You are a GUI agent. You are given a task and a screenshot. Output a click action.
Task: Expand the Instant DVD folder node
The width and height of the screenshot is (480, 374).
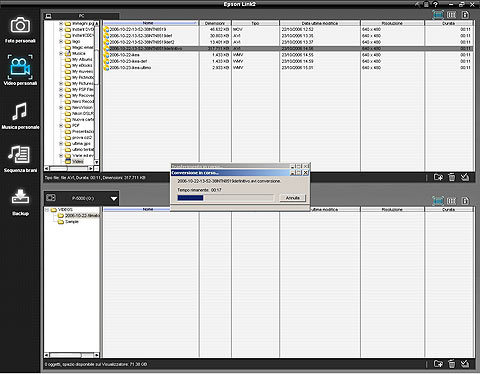tap(61, 29)
